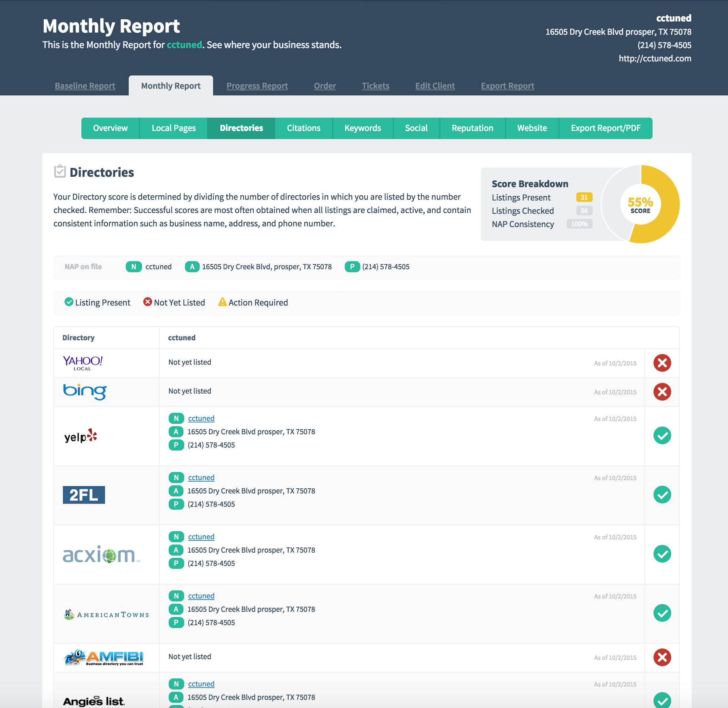Click the 55% score donut chart
This screenshot has width=728, height=708.
click(x=640, y=204)
